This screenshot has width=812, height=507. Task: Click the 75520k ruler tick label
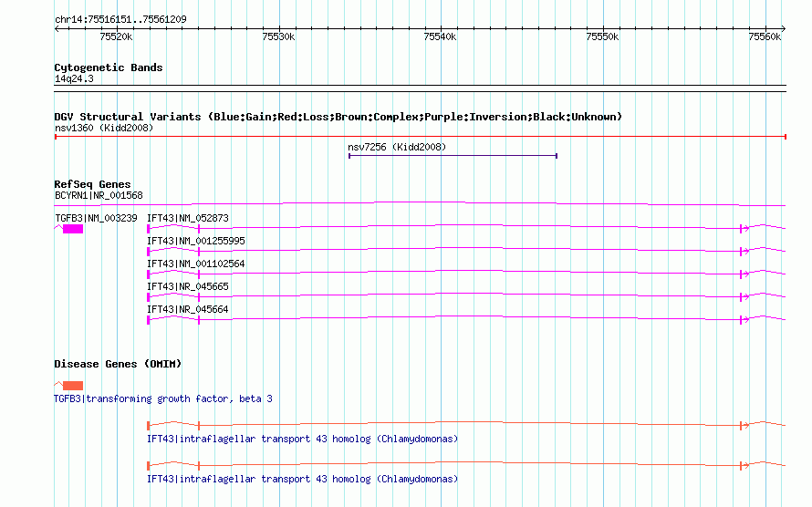116,36
